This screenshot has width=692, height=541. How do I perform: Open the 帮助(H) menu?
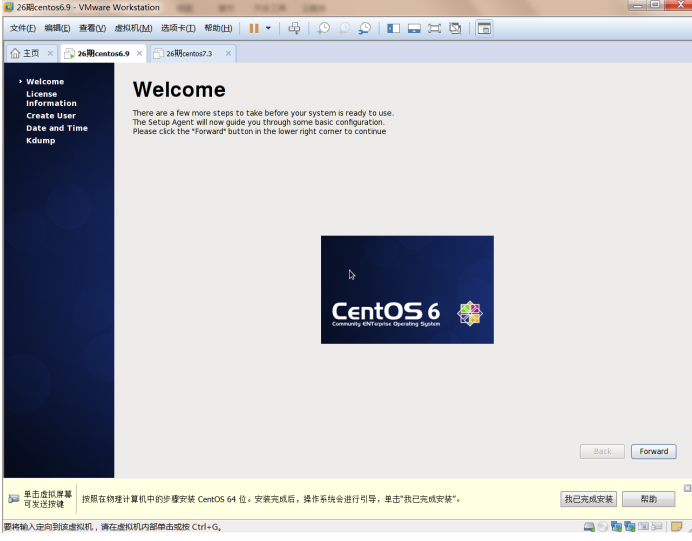(x=218, y=28)
